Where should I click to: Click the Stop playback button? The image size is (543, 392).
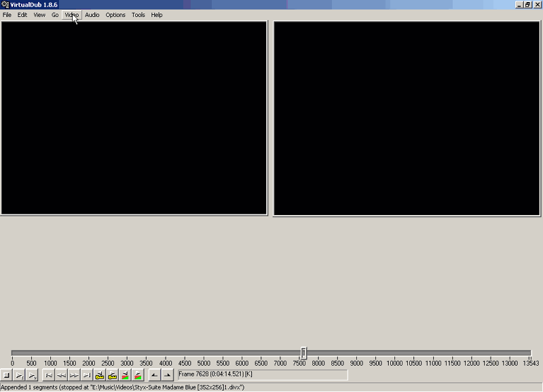tap(7, 375)
